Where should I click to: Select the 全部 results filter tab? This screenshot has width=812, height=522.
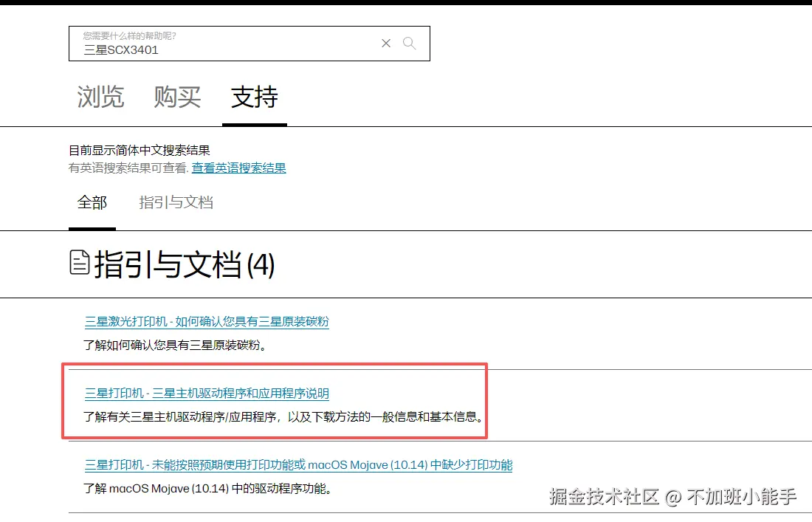pos(92,202)
